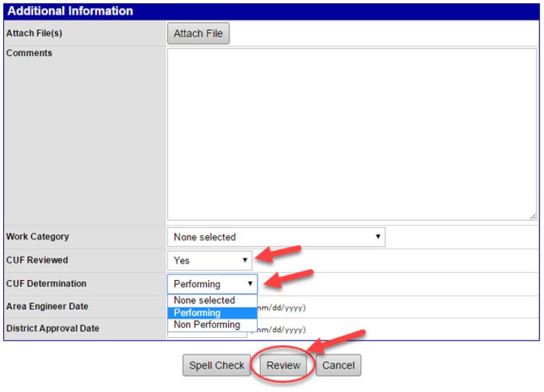The width and height of the screenshot is (544, 392).
Task: Click the Area Engineer Date label
Action: pos(47,306)
